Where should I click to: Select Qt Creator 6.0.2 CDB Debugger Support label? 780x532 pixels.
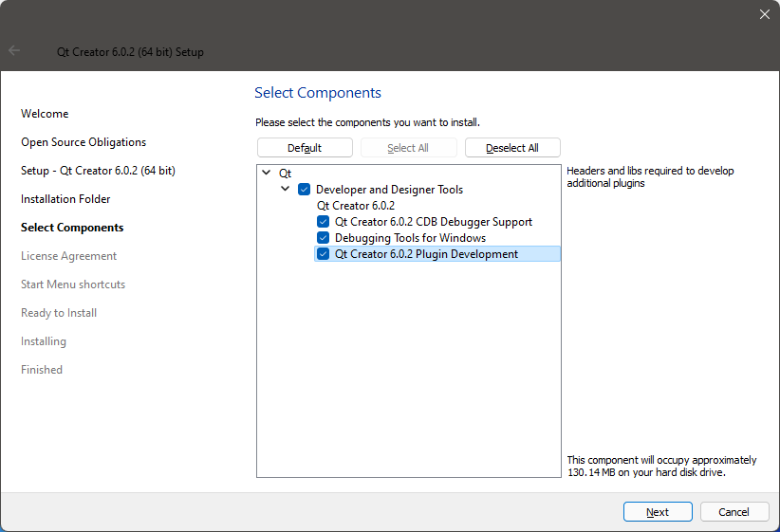pyautogui.click(x=434, y=222)
